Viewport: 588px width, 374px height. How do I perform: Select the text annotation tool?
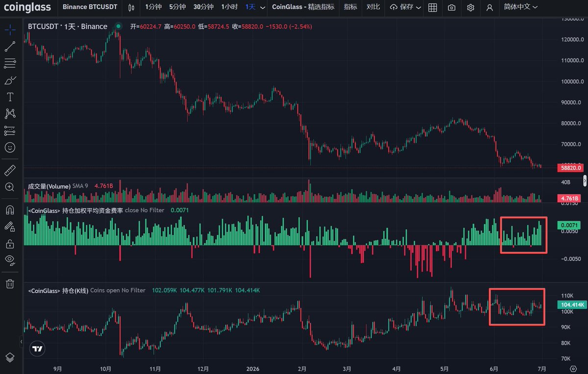click(x=10, y=97)
